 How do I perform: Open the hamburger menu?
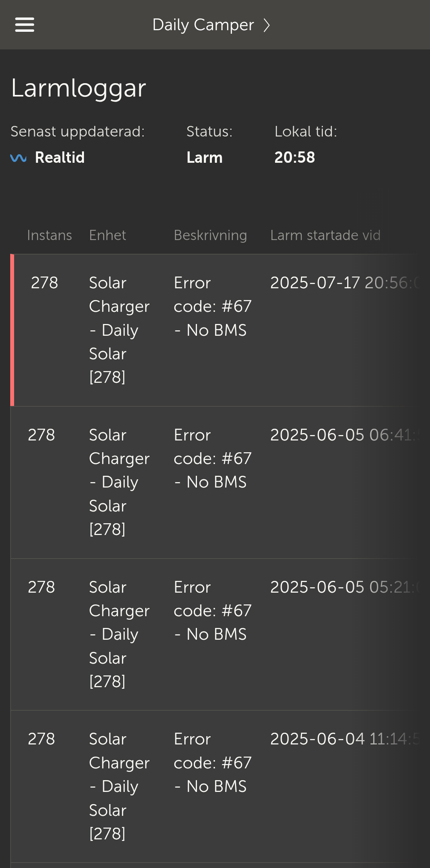click(25, 25)
